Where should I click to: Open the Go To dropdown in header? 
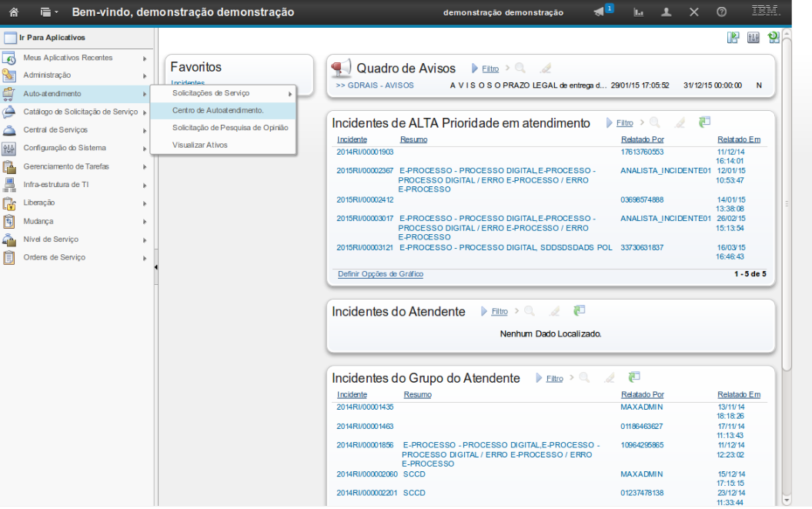49,12
